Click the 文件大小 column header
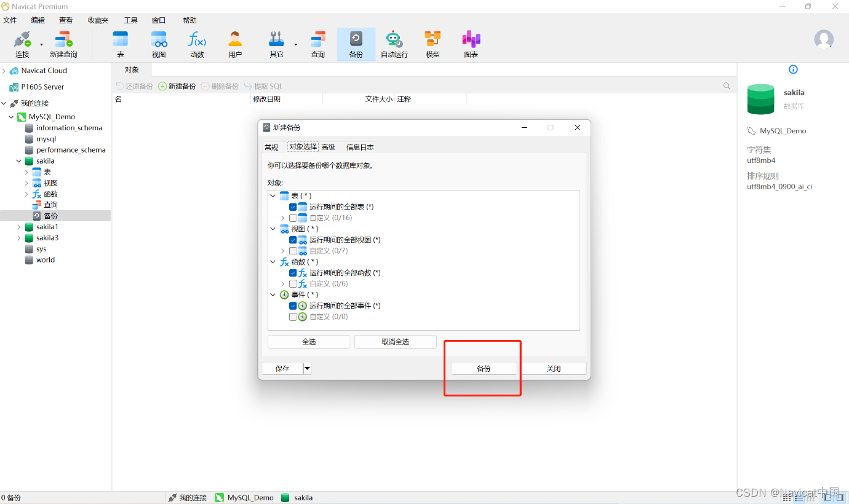Image resolution: width=849 pixels, height=504 pixels. tap(378, 99)
